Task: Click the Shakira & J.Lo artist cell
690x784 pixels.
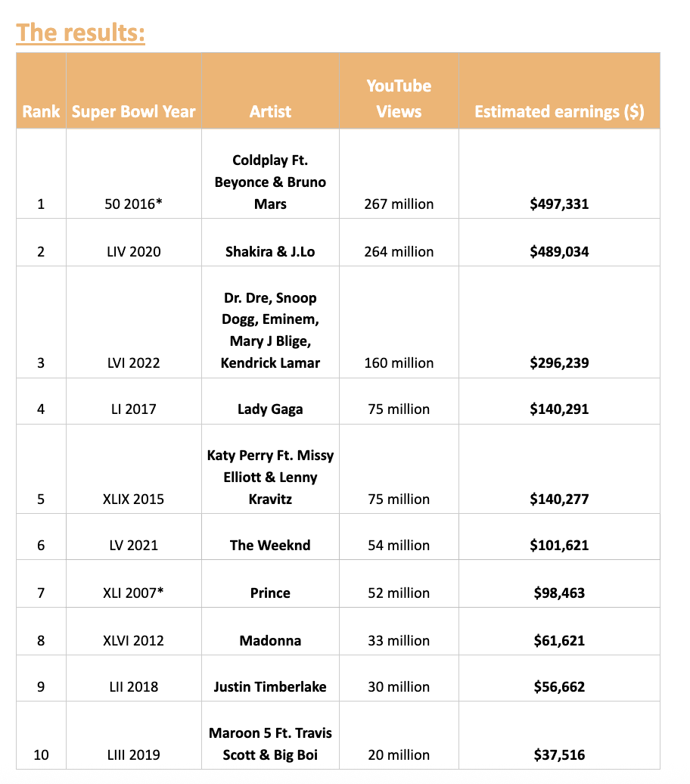Action: [x=270, y=251]
